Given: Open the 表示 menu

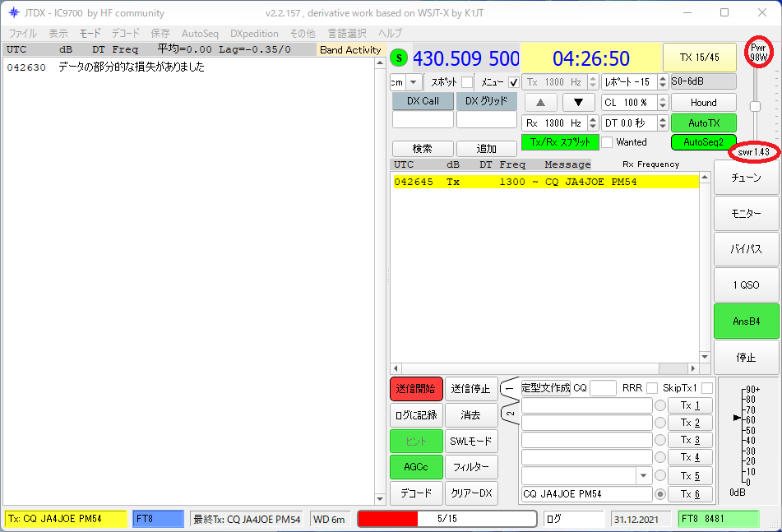Looking at the screenshot, I should [x=58, y=34].
